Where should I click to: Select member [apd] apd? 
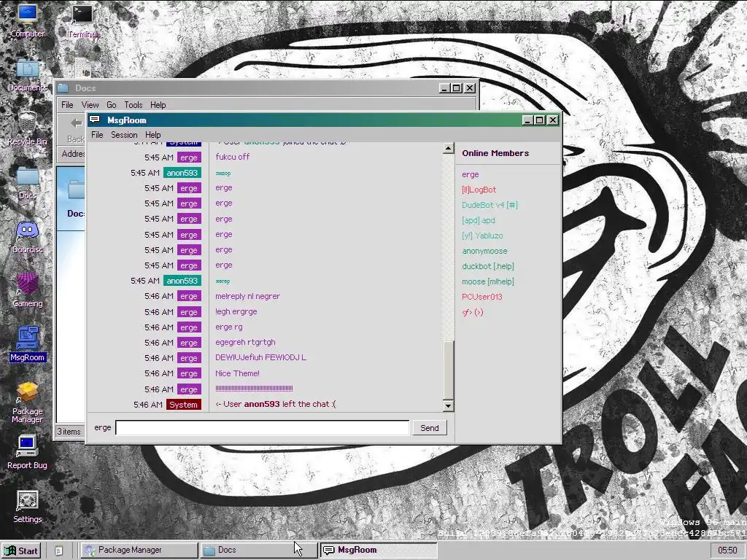point(479,220)
